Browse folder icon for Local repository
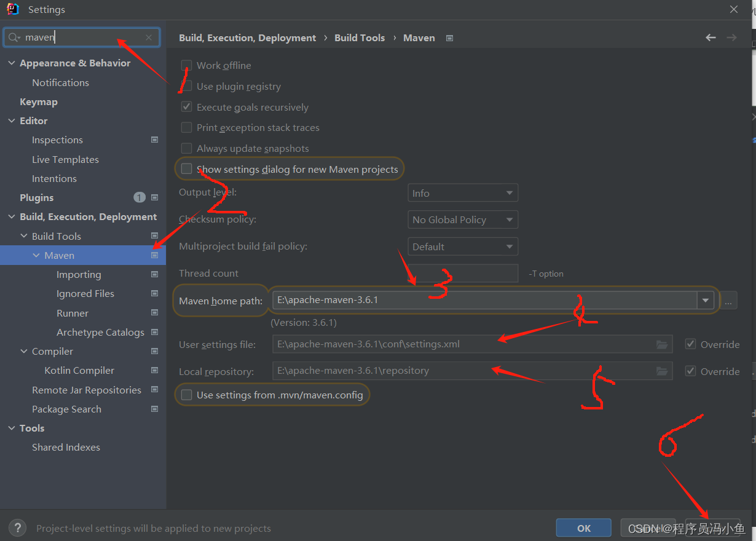Screen dimensions: 756x541 pos(662,371)
